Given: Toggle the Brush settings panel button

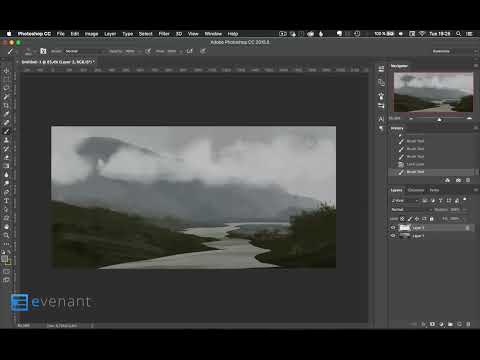Looking at the screenshot, I should [x=43, y=51].
